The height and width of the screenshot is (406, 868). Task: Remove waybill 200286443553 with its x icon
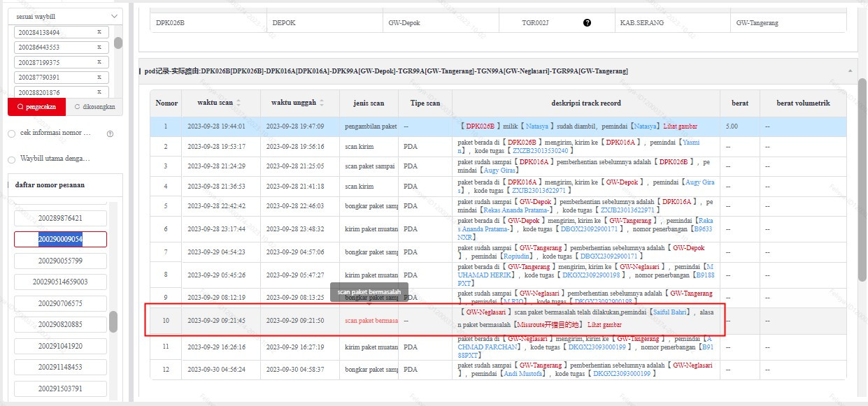pyautogui.click(x=99, y=48)
